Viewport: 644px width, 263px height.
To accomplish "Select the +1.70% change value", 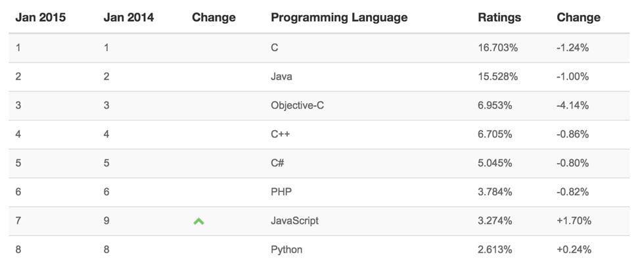I will click(574, 221).
